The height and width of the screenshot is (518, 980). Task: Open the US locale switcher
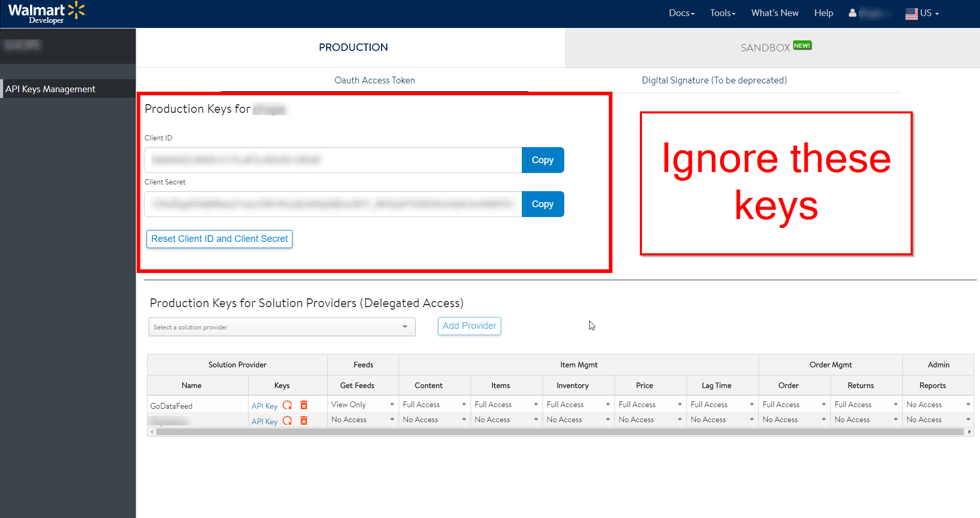point(925,13)
